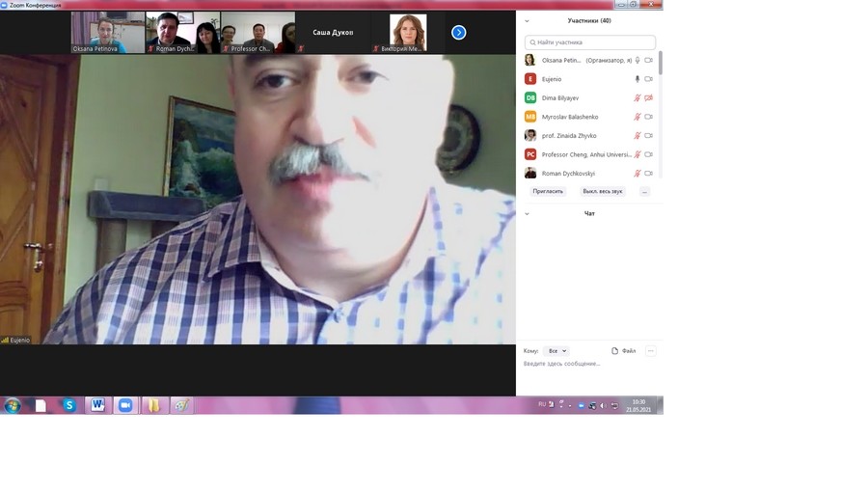
Task: Click Professor Cheng's red PC avatar
Action: [530, 154]
